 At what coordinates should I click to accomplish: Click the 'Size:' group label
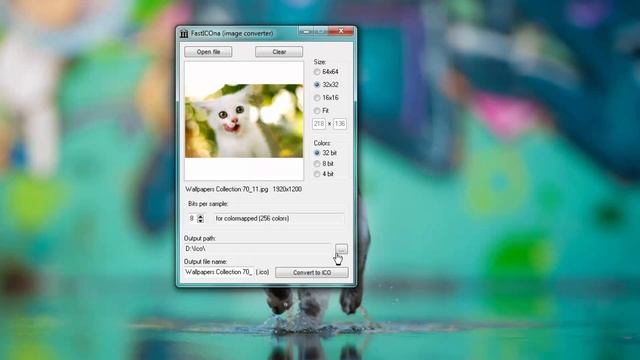pos(320,62)
